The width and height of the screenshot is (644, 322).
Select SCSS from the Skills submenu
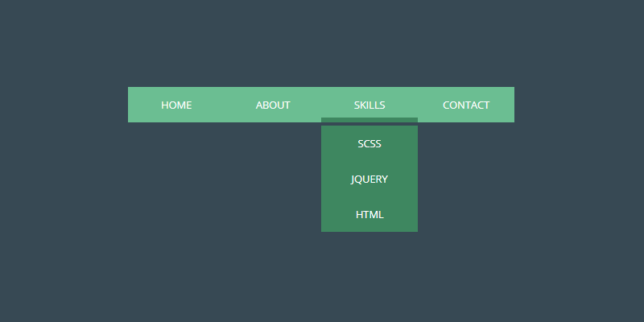(369, 144)
